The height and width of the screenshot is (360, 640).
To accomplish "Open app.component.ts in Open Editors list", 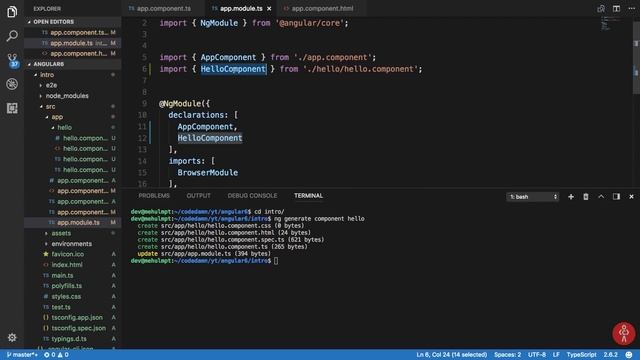I will click(73, 32).
